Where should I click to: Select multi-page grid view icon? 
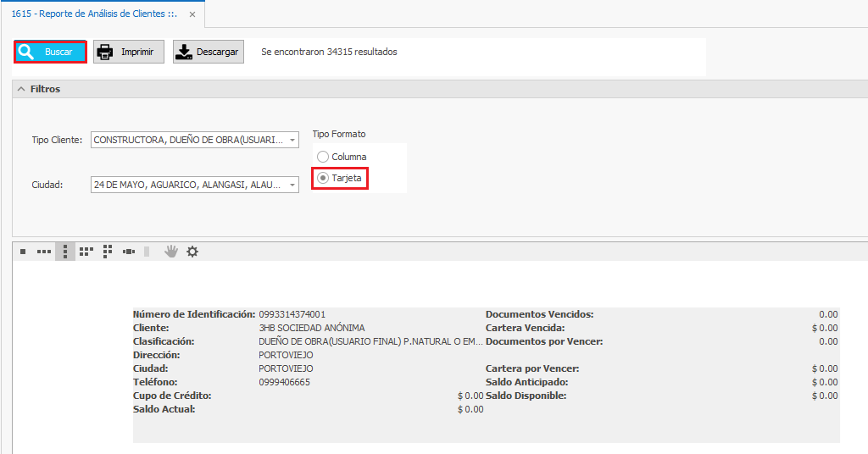pos(86,252)
